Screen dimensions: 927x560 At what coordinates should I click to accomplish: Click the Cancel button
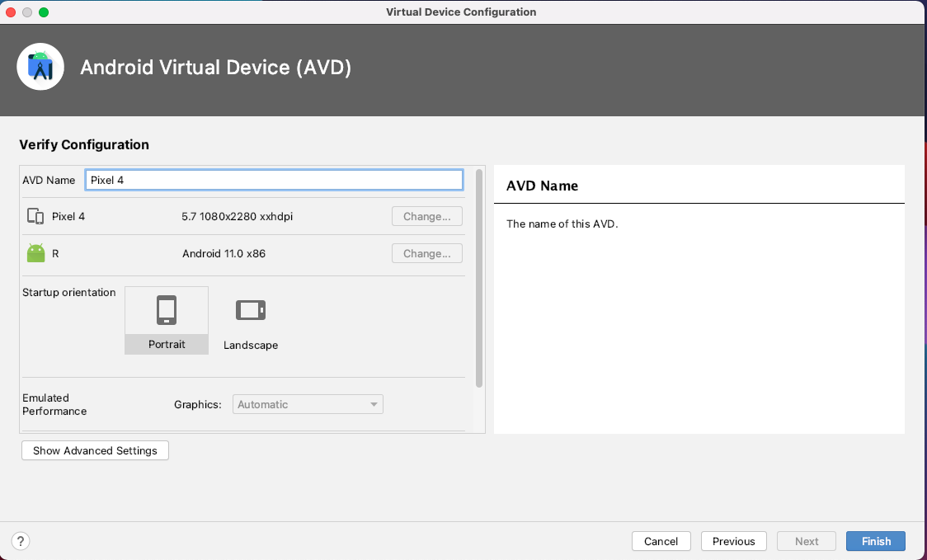point(661,541)
